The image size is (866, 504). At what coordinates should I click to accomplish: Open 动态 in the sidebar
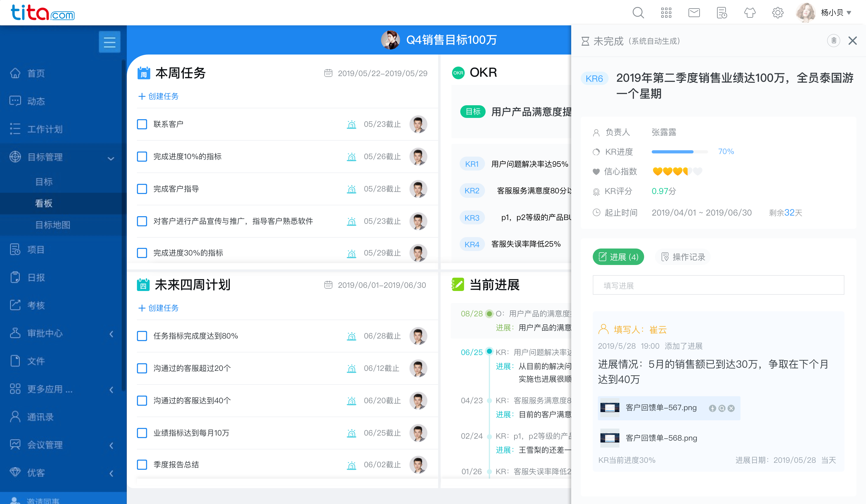point(36,101)
